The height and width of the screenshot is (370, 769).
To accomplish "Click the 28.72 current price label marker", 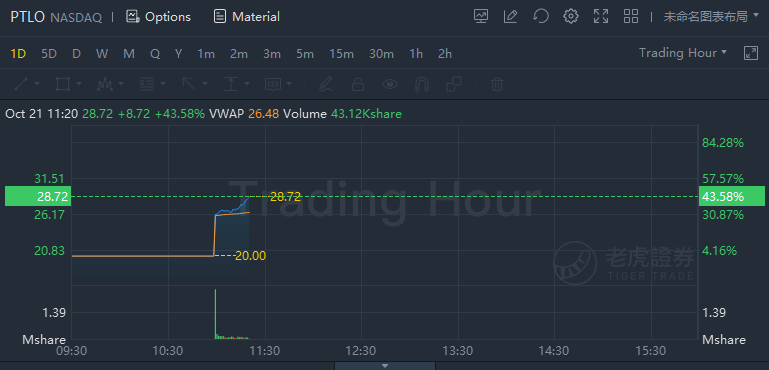I will (x=38, y=197).
